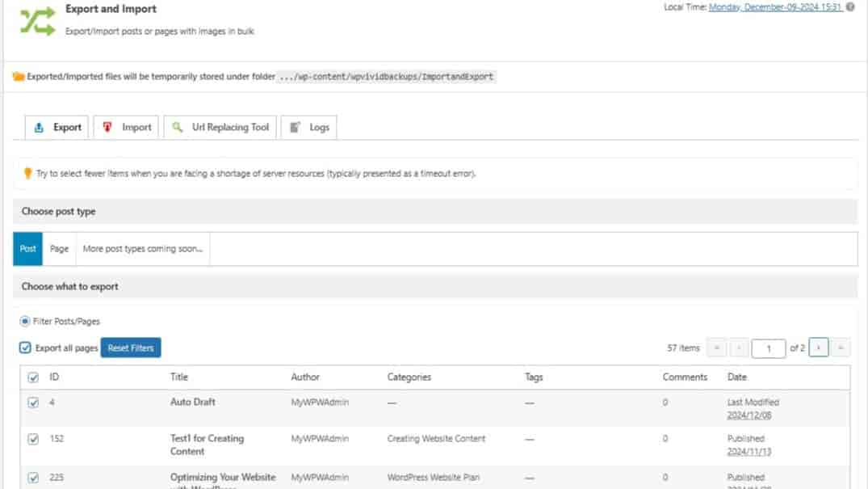This screenshot has height=489, width=868.
Task: Click the Export download icon
Action: coord(39,127)
